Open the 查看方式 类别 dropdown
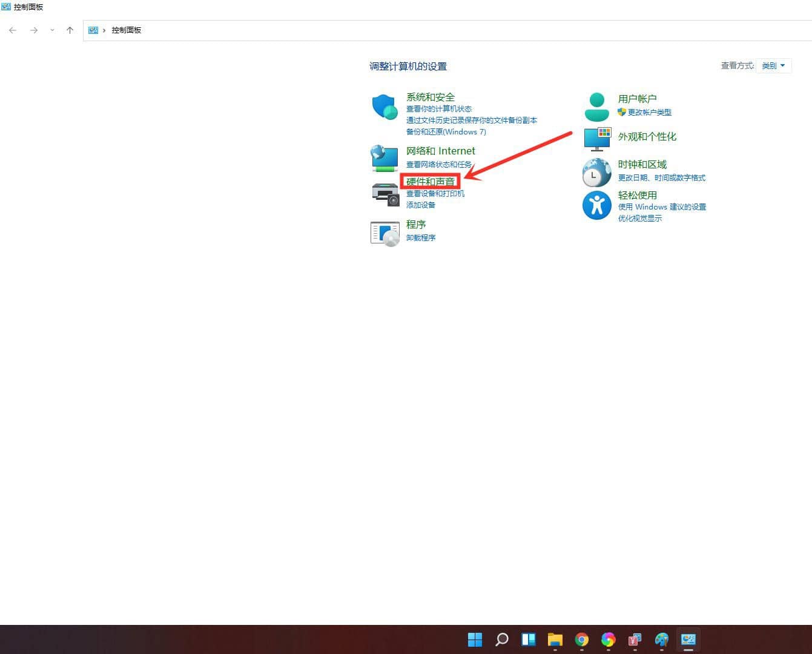This screenshot has height=654, width=812. click(x=774, y=65)
